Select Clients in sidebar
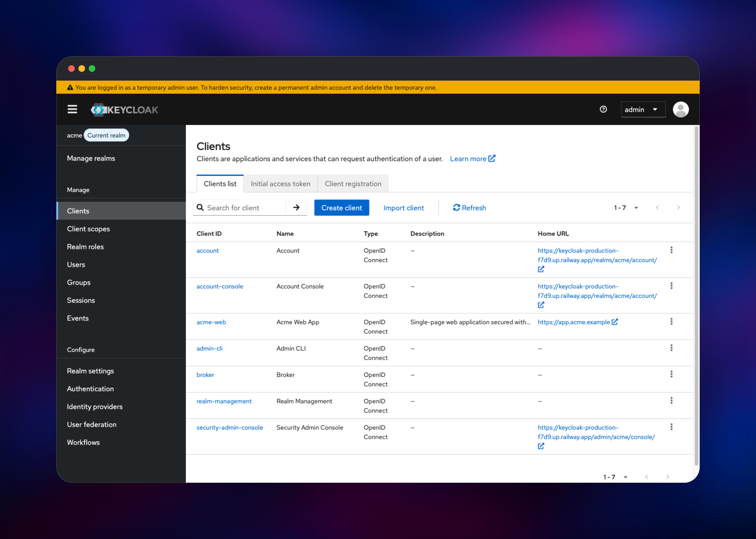756x539 pixels. click(x=121, y=211)
